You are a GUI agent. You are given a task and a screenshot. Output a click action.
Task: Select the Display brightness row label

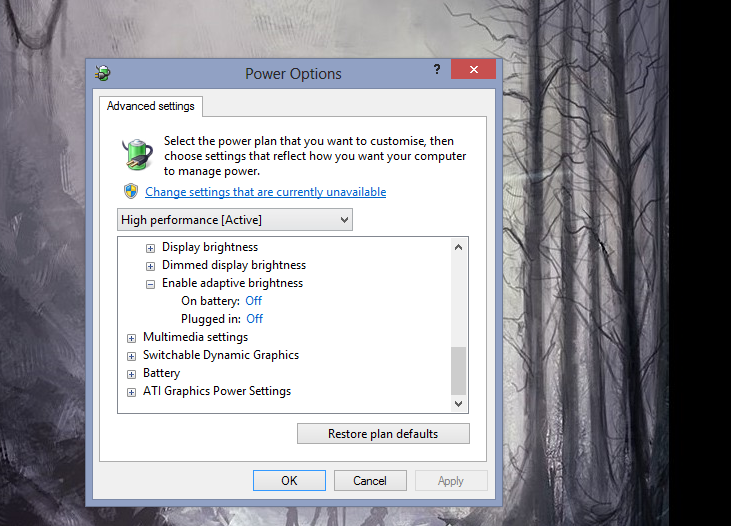pos(210,247)
